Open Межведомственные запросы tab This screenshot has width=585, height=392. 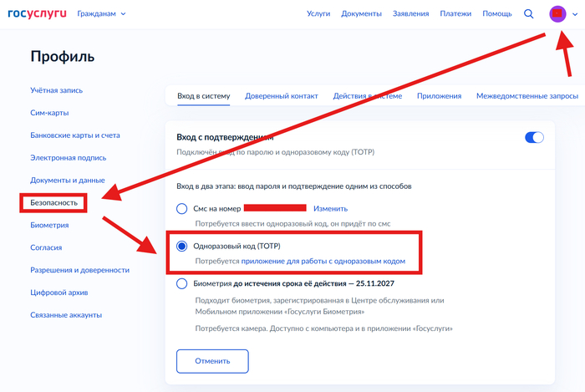click(x=526, y=96)
